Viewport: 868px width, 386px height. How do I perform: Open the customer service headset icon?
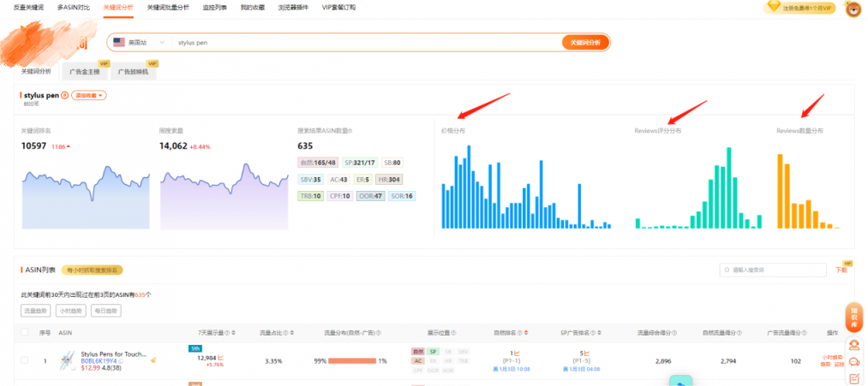coord(853,347)
